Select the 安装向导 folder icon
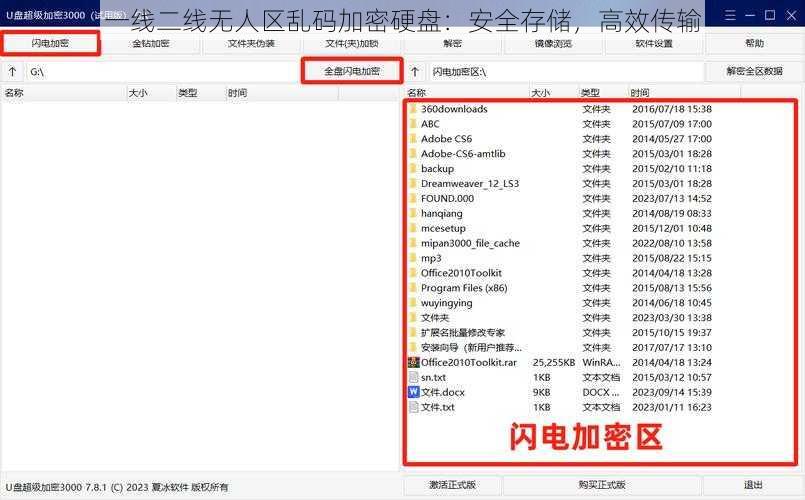This screenshot has height=500, width=805. (413, 347)
